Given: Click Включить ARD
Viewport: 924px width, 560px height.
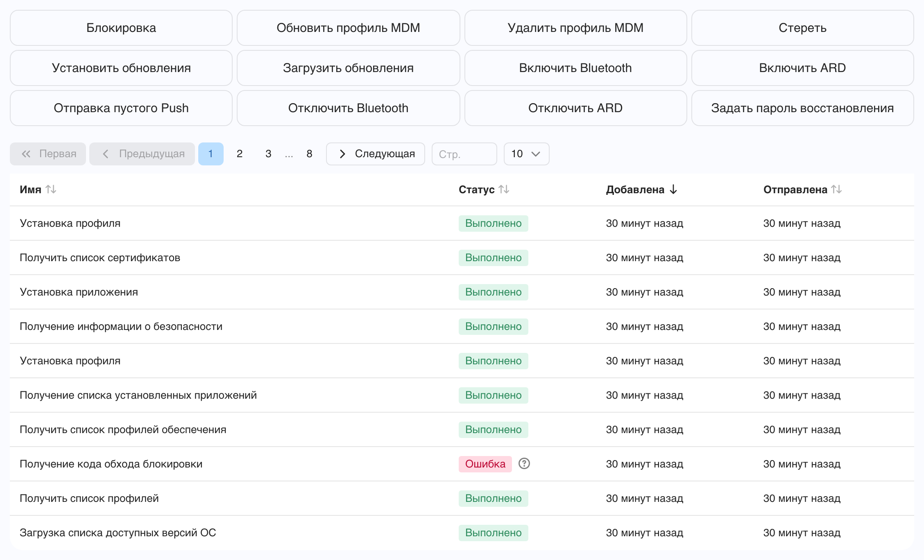Looking at the screenshot, I should click(803, 68).
